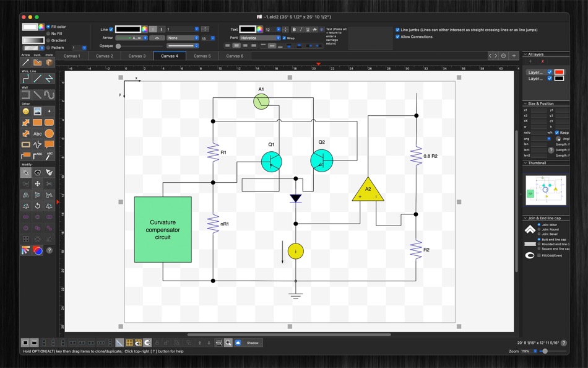Image resolution: width=588 pixels, height=368 pixels.
Task: Select the hand pan tool
Action: (x=37, y=172)
